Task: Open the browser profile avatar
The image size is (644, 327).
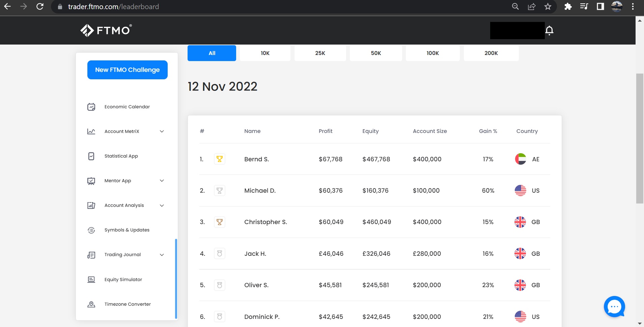Action: pos(617,6)
